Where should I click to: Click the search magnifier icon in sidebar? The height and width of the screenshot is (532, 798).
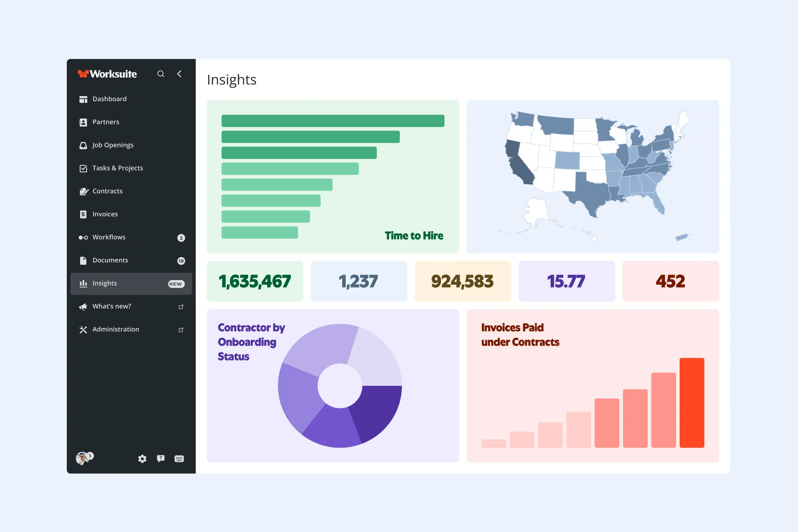tap(161, 74)
